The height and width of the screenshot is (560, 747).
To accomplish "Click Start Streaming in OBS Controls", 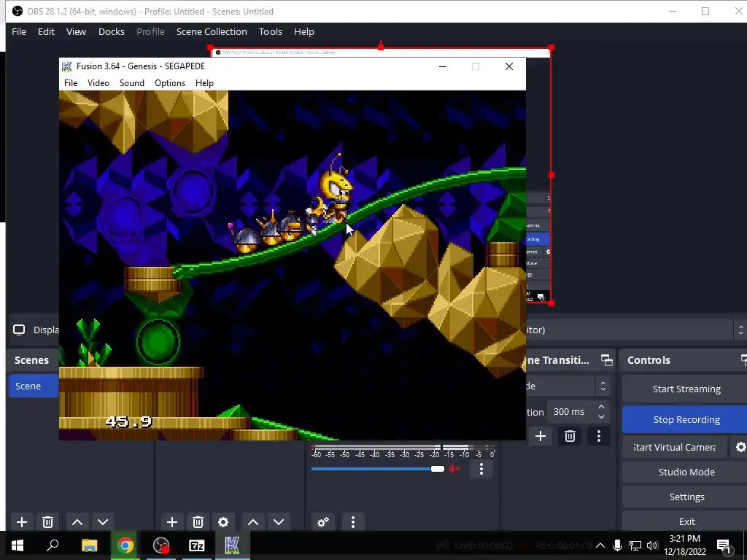I will pos(686,389).
